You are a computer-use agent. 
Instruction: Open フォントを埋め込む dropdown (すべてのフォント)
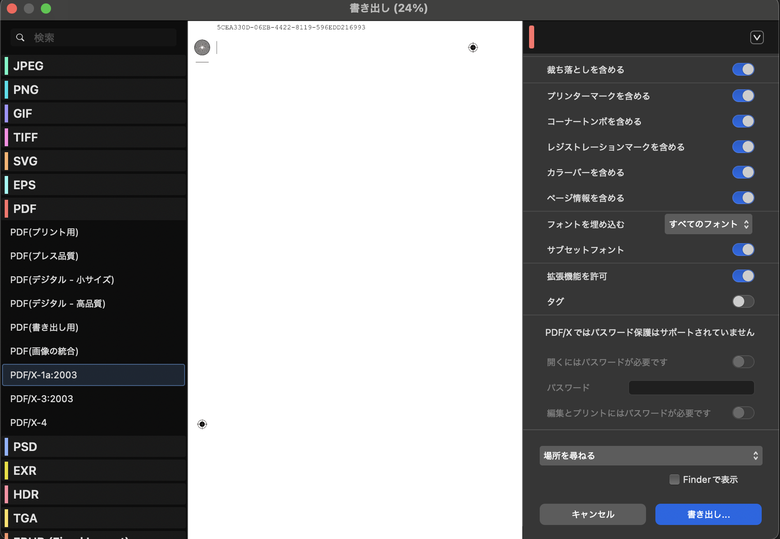click(708, 224)
